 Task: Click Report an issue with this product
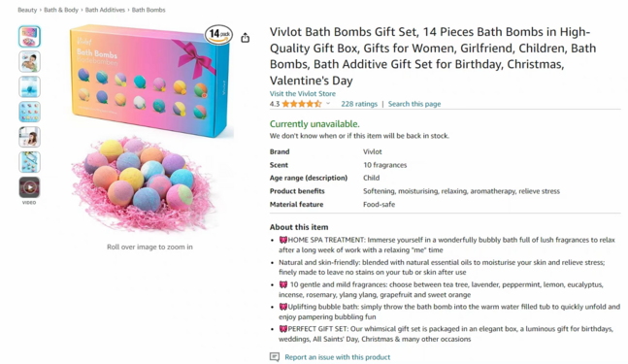(337, 357)
